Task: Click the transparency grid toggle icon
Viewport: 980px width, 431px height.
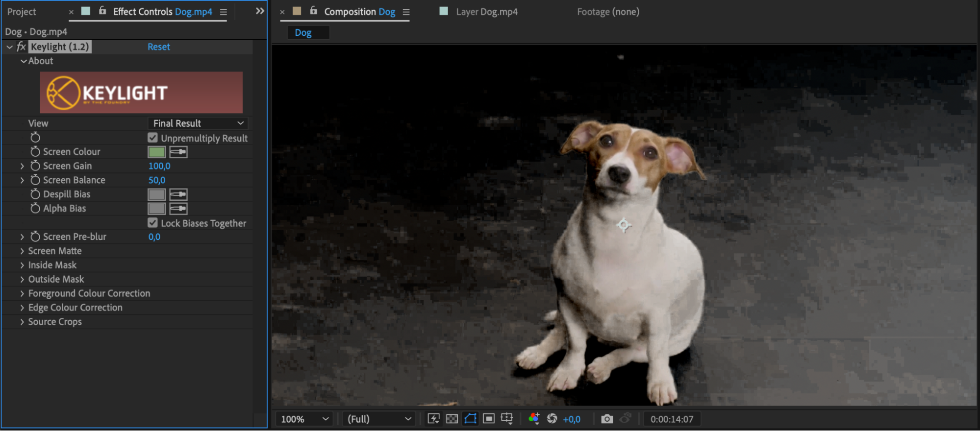Action: click(452, 419)
